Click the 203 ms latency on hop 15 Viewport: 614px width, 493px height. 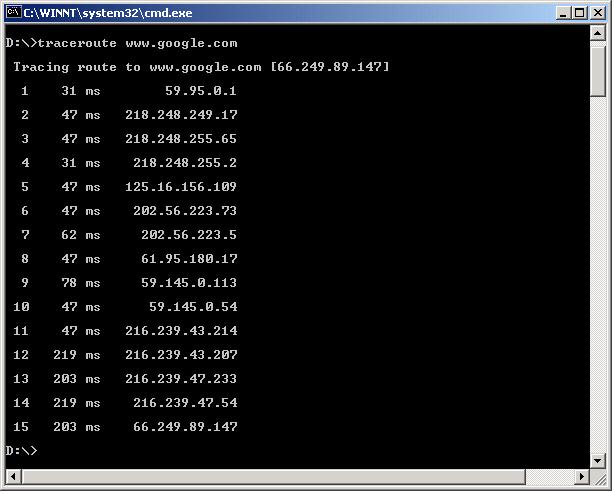pyautogui.click(x=77, y=427)
